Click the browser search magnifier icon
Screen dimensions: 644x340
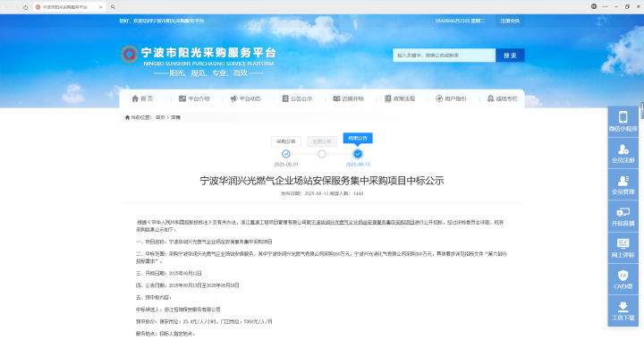coord(113,7)
